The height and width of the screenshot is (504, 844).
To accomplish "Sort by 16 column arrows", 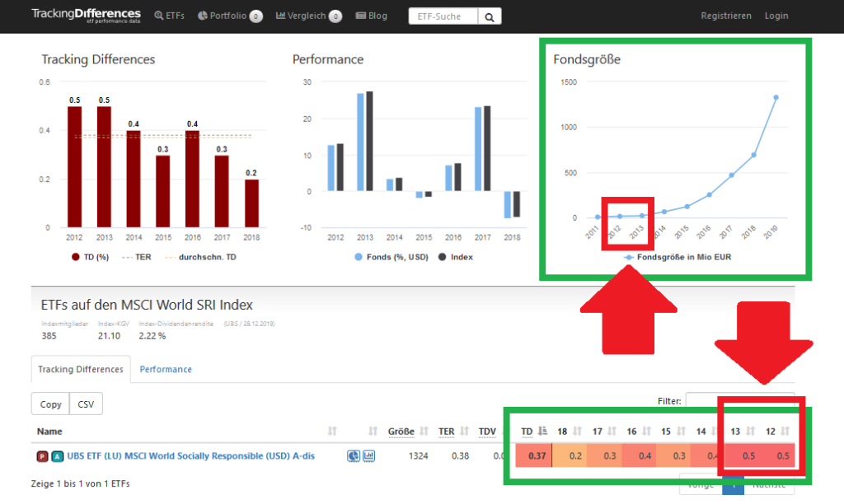I will click(x=647, y=432).
